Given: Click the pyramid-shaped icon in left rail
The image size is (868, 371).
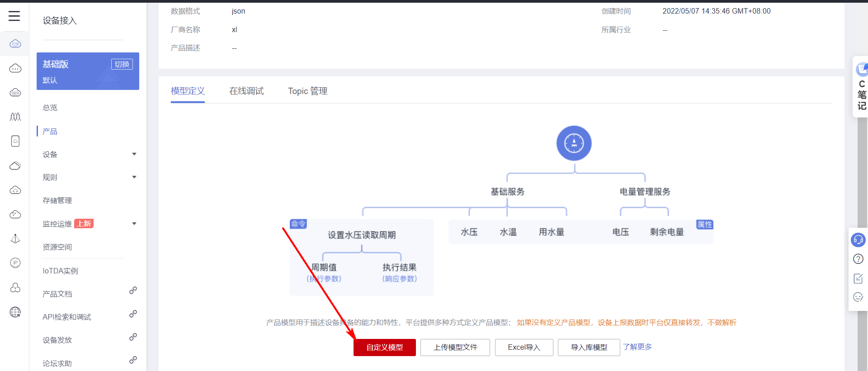Looking at the screenshot, I should click(x=15, y=239).
